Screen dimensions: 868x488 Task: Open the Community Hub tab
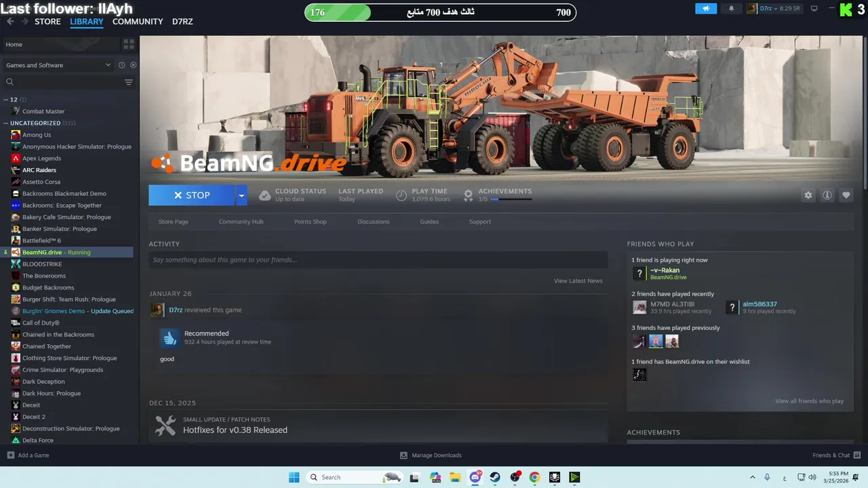tap(241, 222)
